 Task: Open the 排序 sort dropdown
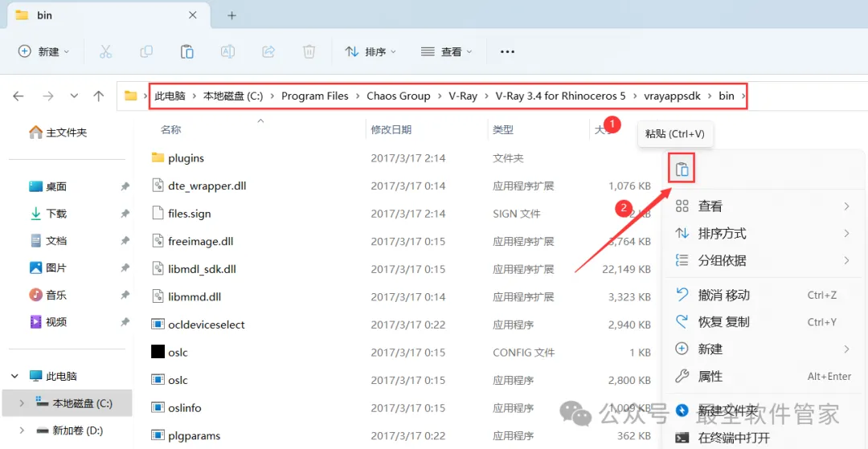(x=371, y=51)
